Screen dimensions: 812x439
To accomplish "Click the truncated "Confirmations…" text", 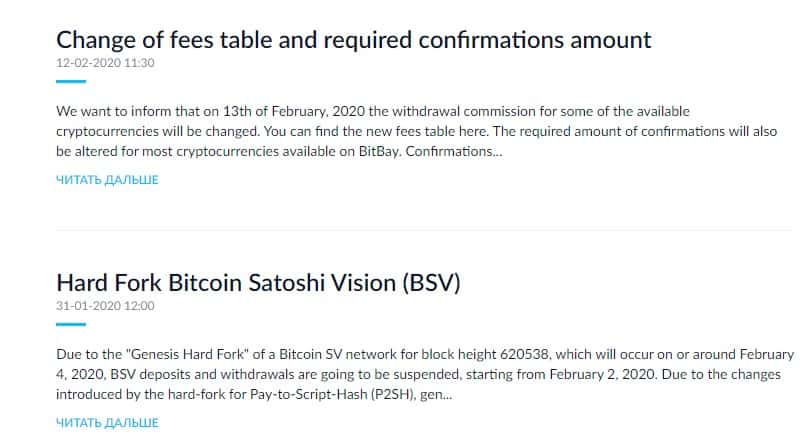I will pyautogui.click(x=456, y=151).
